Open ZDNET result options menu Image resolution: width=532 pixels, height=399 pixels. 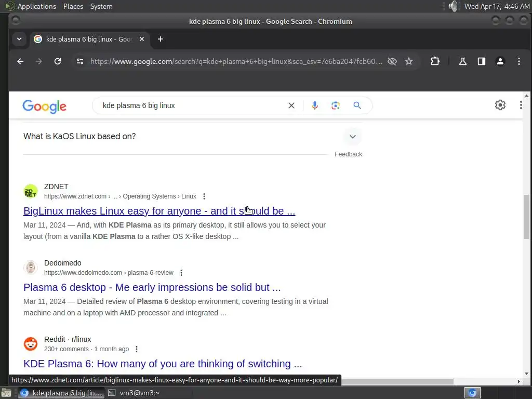[204, 196]
